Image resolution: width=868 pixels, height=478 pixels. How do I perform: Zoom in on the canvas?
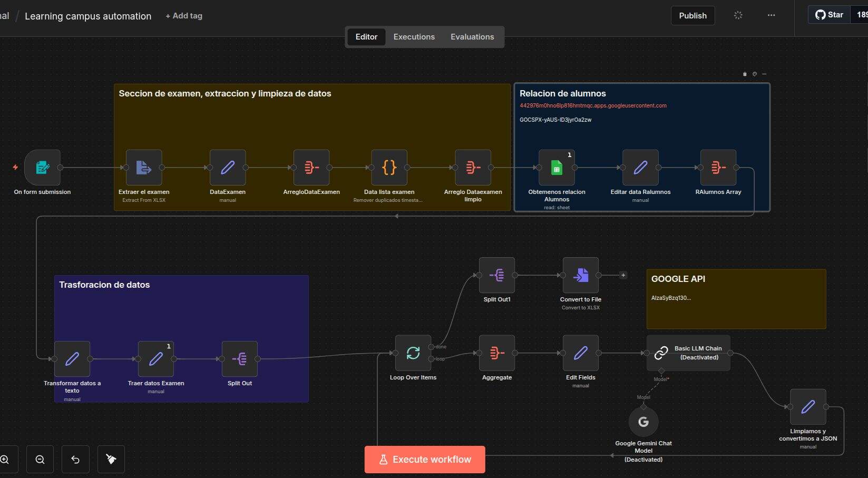pyautogui.click(x=5, y=460)
